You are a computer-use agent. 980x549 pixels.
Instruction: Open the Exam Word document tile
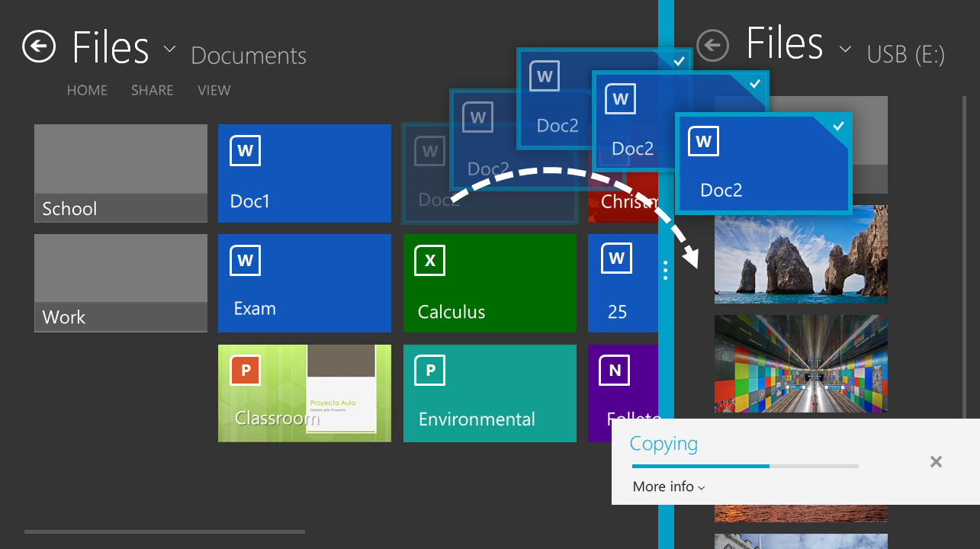click(304, 284)
